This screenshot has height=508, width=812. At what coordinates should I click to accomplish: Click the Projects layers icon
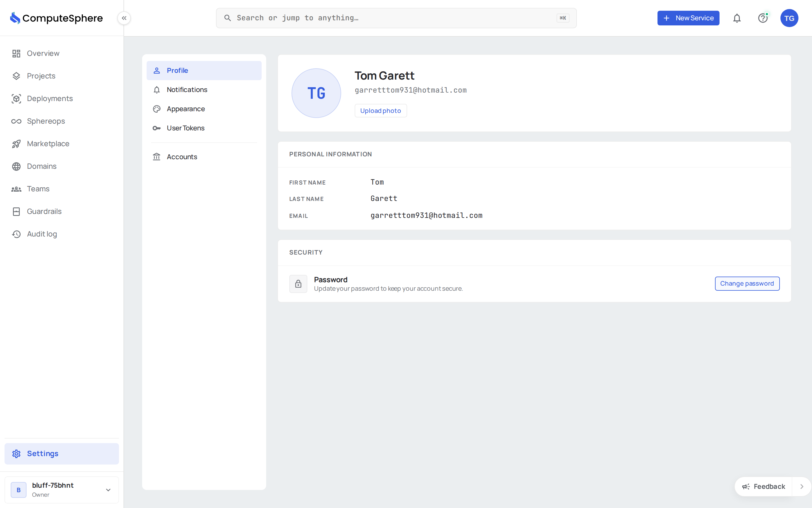click(16, 76)
